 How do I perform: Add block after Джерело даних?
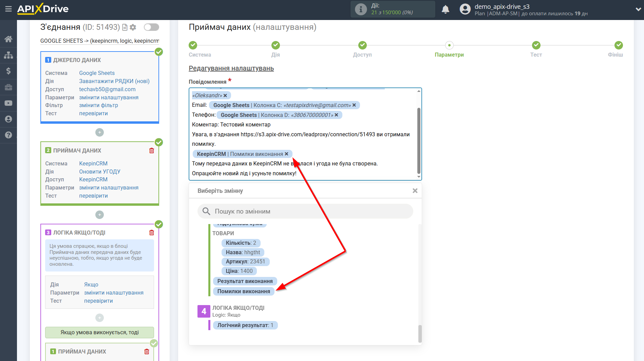99,132
